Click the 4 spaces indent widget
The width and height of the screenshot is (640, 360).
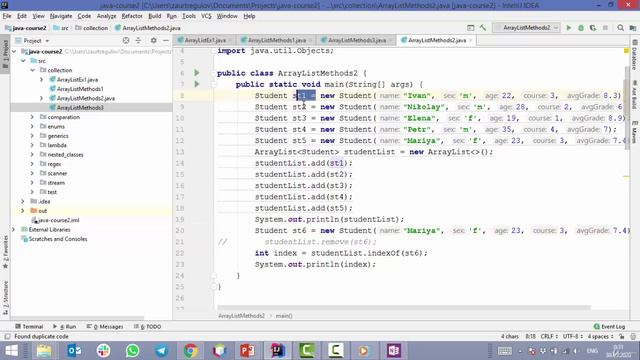coord(600,336)
